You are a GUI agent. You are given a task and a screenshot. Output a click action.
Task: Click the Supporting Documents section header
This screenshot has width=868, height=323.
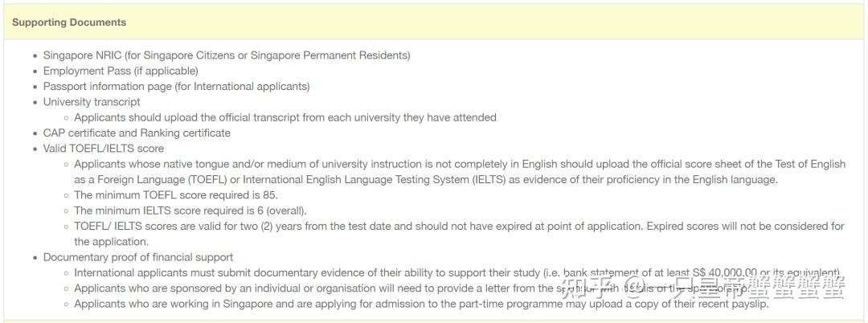69,22
